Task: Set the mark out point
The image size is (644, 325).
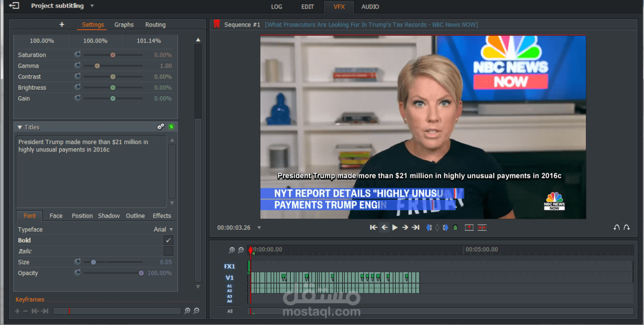Action: tap(446, 228)
